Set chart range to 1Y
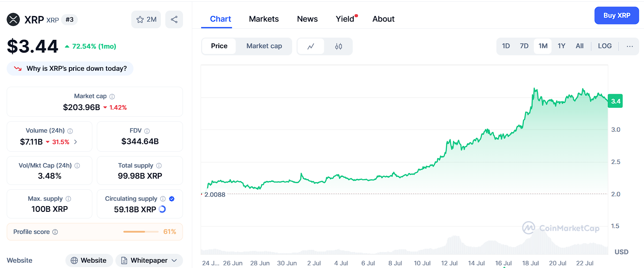This screenshot has height=268, width=644. coord(561,46)
